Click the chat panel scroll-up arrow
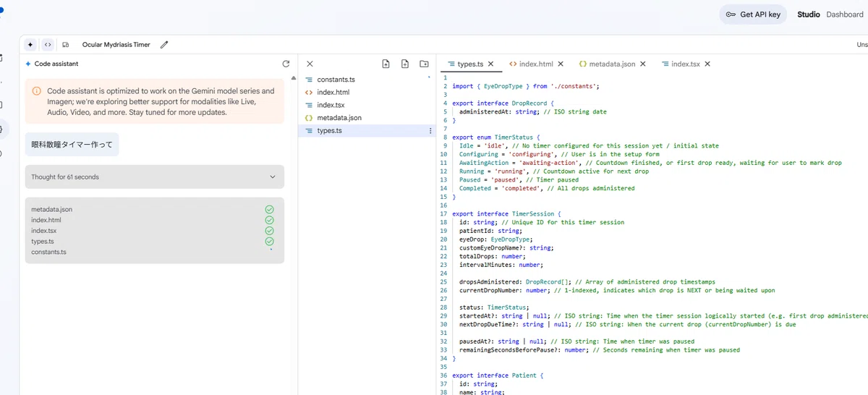 293,78
